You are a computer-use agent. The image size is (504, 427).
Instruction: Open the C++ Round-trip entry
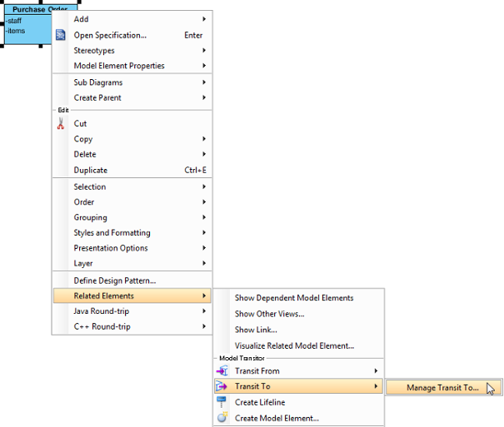[132, 326]
